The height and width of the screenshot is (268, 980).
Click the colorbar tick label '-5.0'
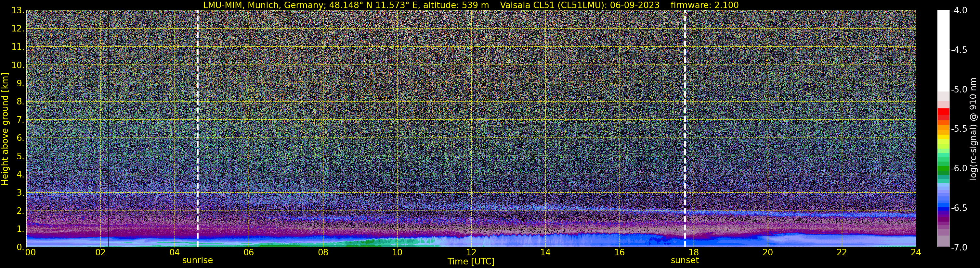pyautogui.click(x=959, y=90)
